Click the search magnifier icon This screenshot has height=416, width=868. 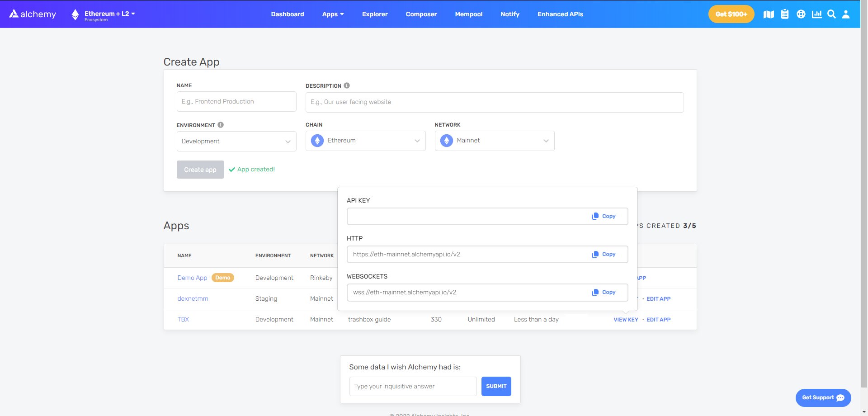(831, 14)
